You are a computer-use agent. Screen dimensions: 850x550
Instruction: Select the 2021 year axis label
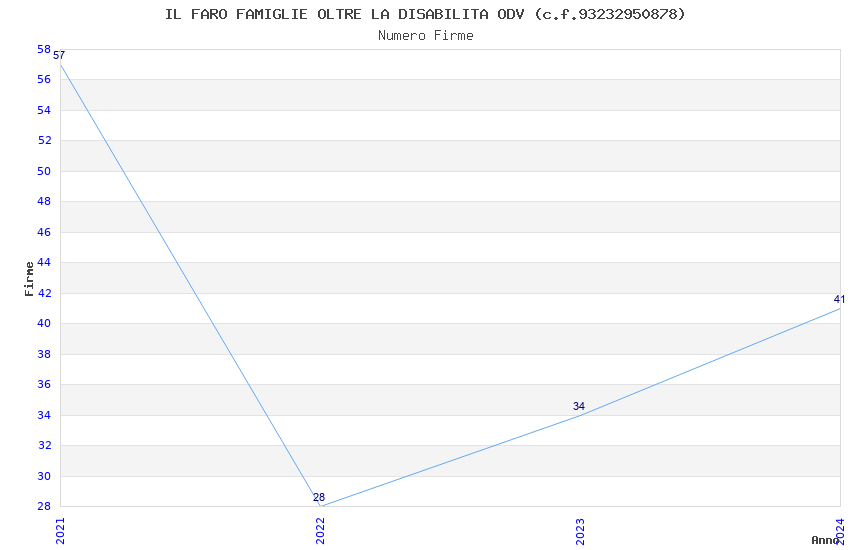60,531
